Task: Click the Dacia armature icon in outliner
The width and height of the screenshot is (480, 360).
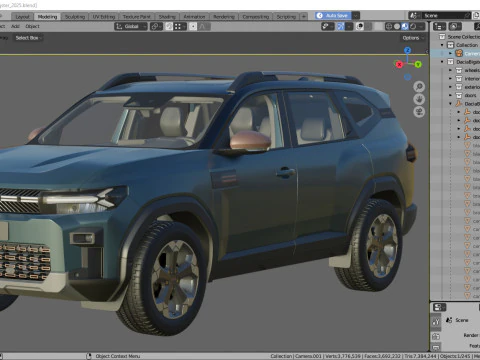Action: point(459,104)
